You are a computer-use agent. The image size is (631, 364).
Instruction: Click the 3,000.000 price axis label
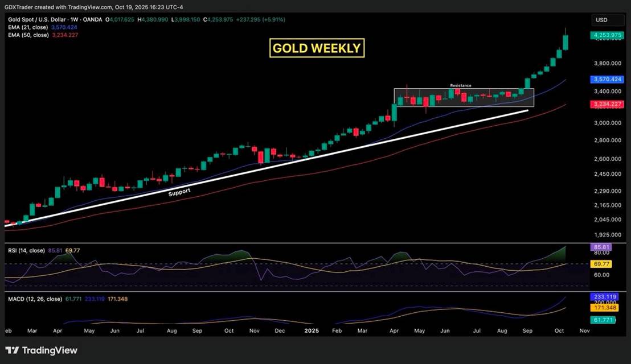click(x=608, y=123)
